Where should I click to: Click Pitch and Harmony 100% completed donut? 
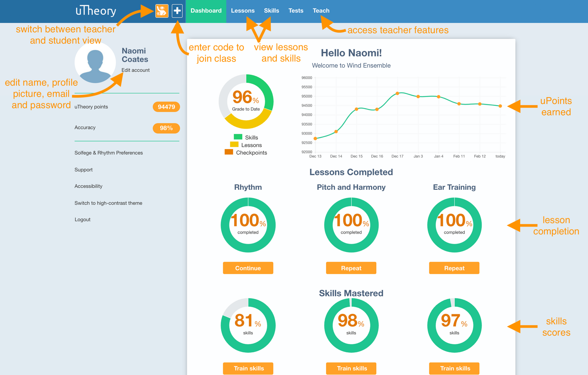pyautogui.click(x=351, y=225)
